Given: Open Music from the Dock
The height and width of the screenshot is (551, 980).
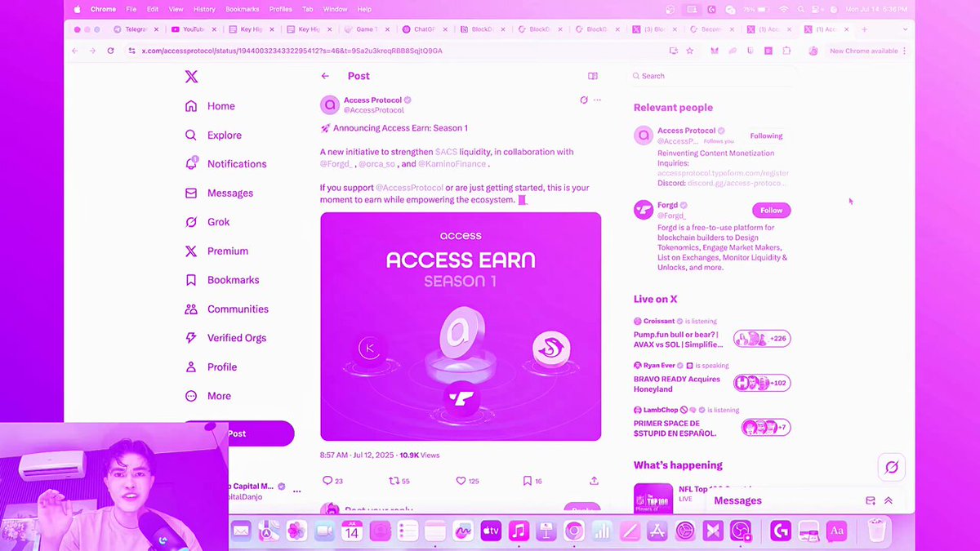Looking at the screenshot, I should pos(519,531).
